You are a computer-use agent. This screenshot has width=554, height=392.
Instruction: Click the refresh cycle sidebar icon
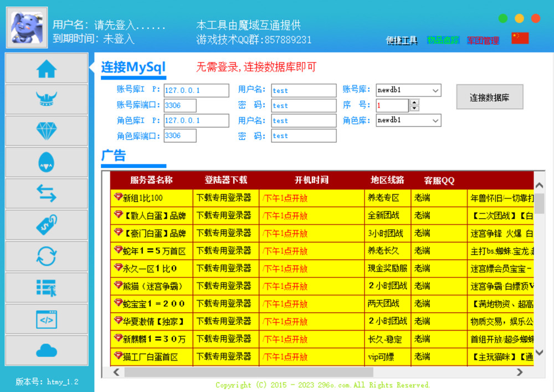[x=47, y=256]
